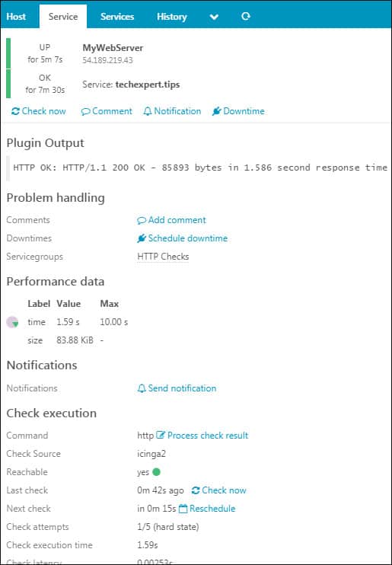Click Check now below the service header
The height and width of the screenshot is (565, 392).
click(x=39, y=111)
